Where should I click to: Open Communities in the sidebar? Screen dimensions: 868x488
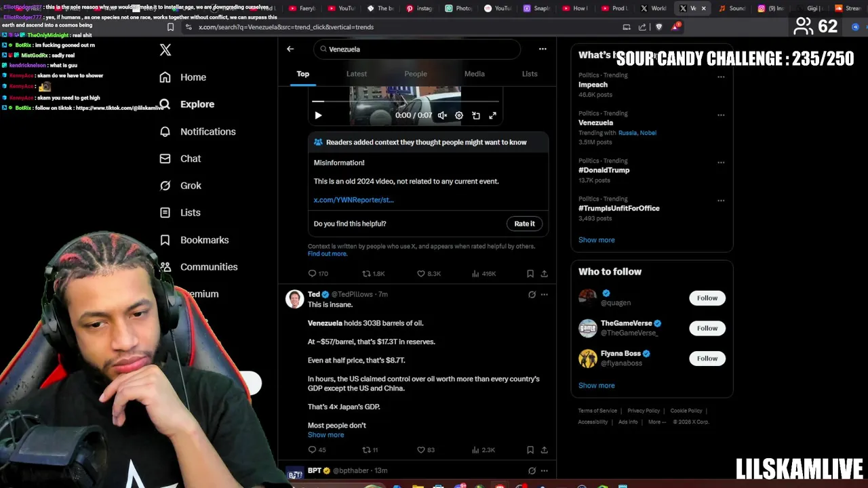coord(199,267)
